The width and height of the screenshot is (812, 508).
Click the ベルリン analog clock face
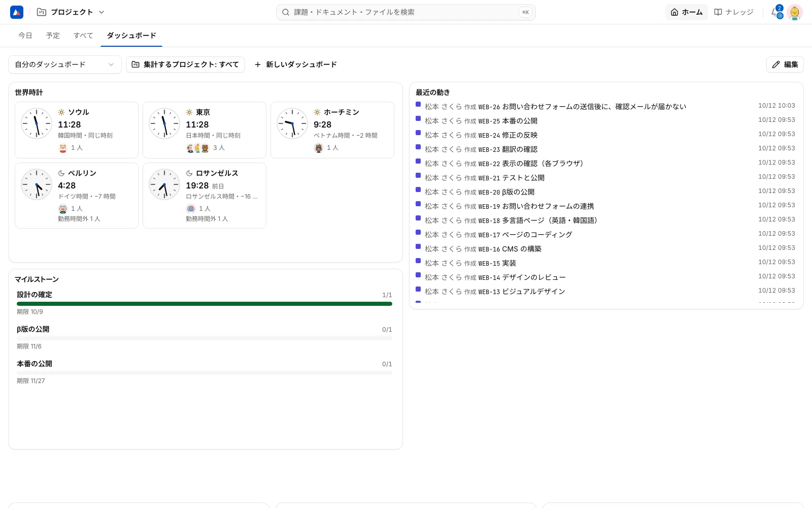(36, 184)
